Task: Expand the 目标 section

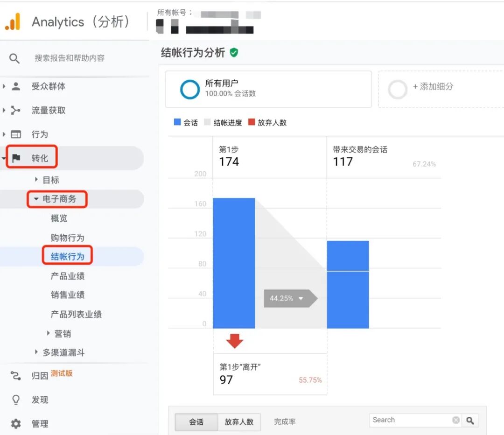Action: point(50,180)
